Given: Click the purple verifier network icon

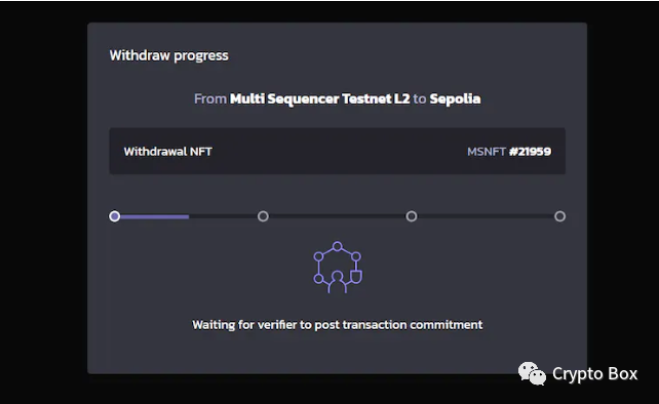Looking at the screenshot, I should pos(337,267).
